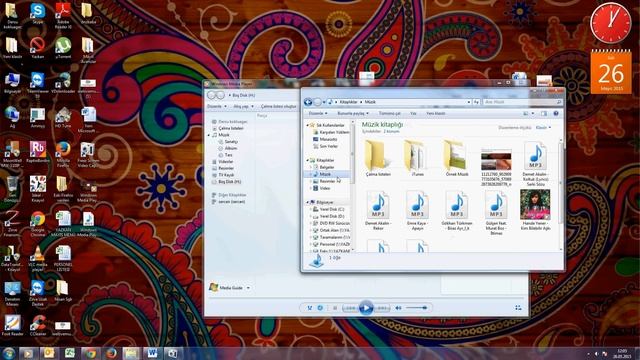Select the Hande Yener album-art music file
Image resolution: width=640 pixels, height=360 pixels.
535,210
